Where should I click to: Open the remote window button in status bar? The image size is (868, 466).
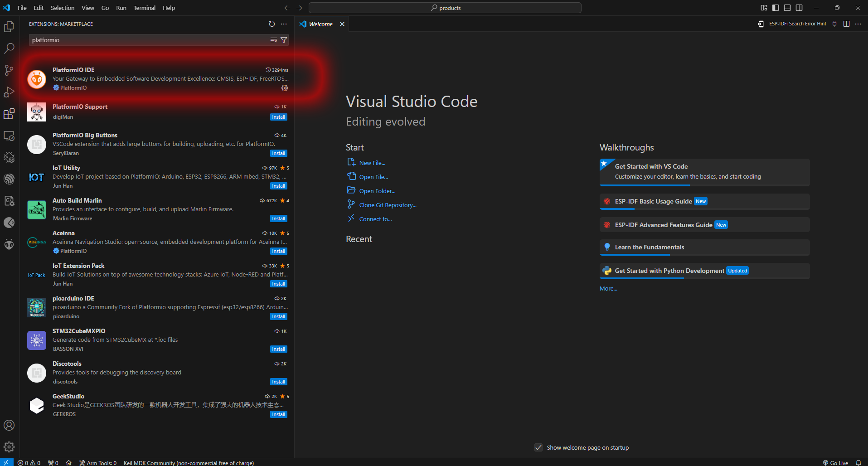pos(6,462)
